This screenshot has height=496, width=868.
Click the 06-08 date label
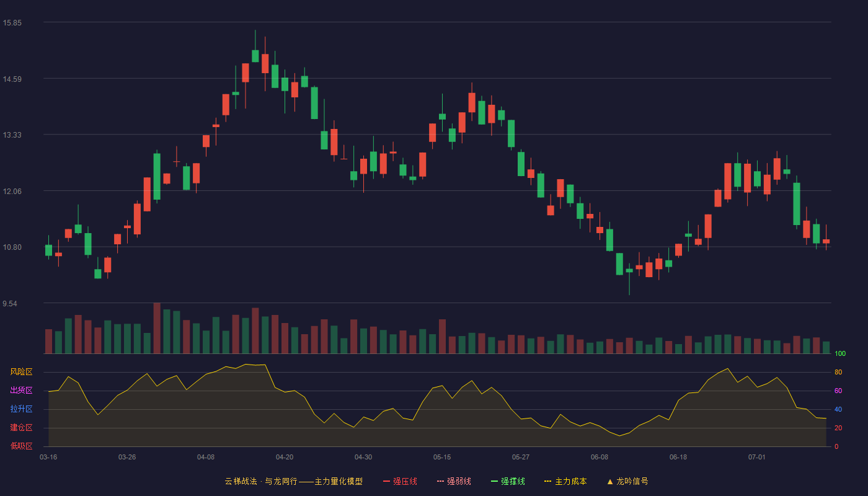(600, 457)
